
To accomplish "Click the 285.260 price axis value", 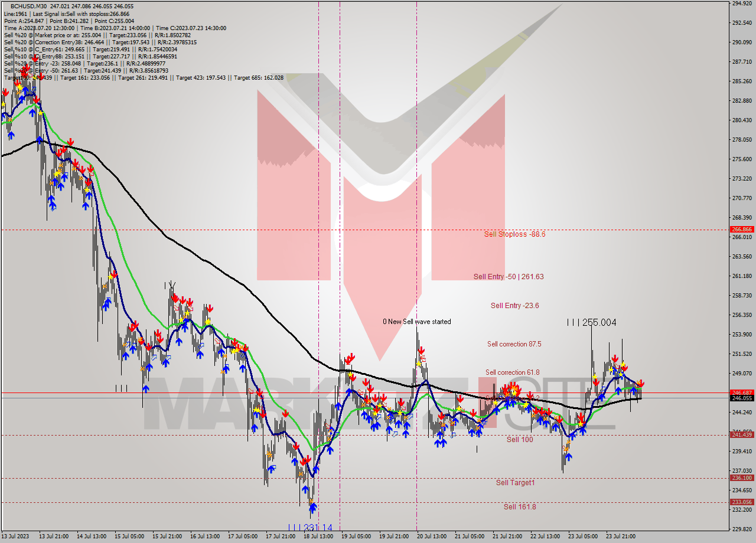I will click(742, 81).
